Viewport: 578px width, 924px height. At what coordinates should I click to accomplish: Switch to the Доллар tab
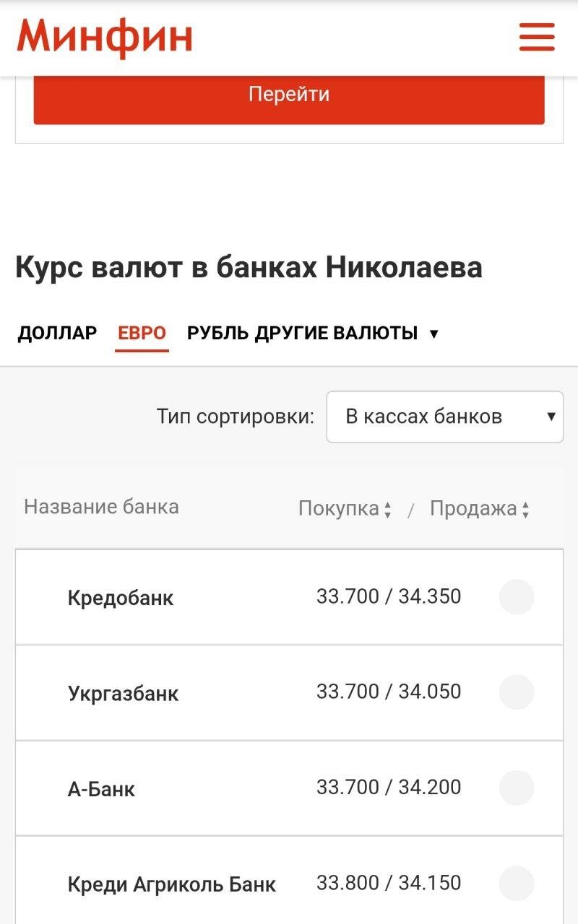pyautogui.click(x=57, y=334)
